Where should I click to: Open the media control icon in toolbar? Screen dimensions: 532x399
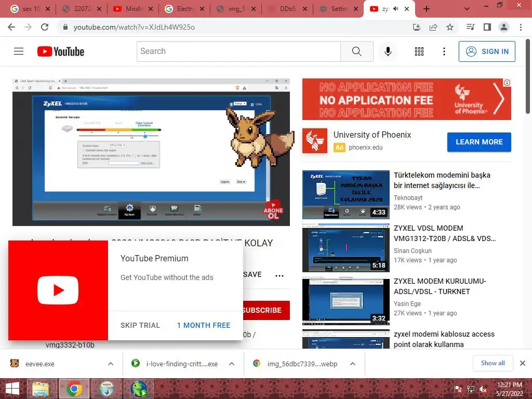point(470,27)
